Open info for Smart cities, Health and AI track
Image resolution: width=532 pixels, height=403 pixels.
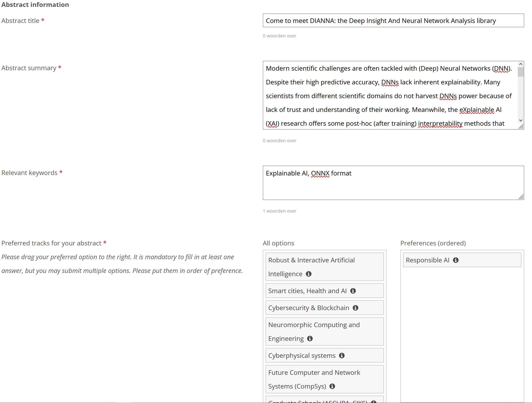pyautogui.click(x=353, y=291)
